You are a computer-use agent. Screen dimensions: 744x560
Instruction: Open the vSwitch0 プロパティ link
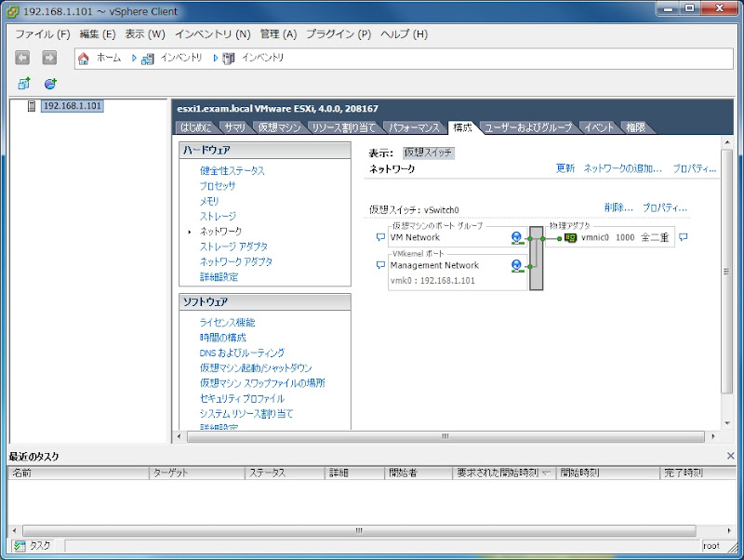coord(665,207)
